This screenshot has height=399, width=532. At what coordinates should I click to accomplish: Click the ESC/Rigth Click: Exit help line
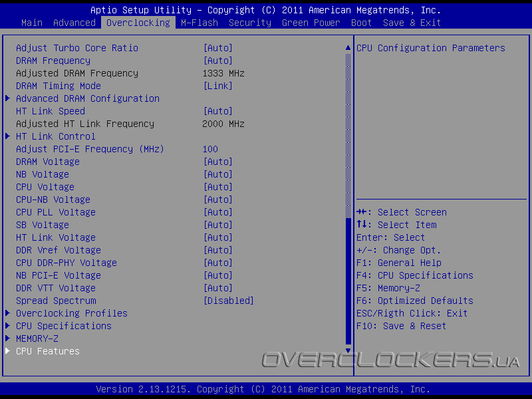(x=412, y=313)
